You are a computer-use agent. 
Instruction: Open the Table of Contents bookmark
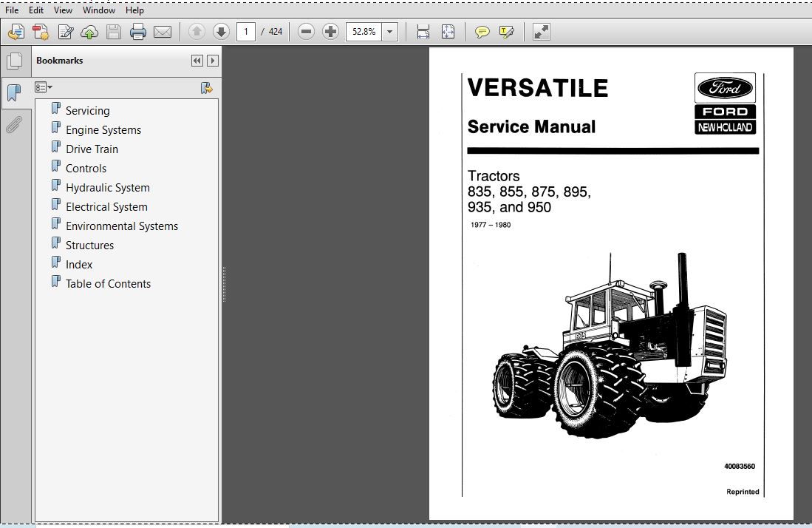(x=108, y=283)
